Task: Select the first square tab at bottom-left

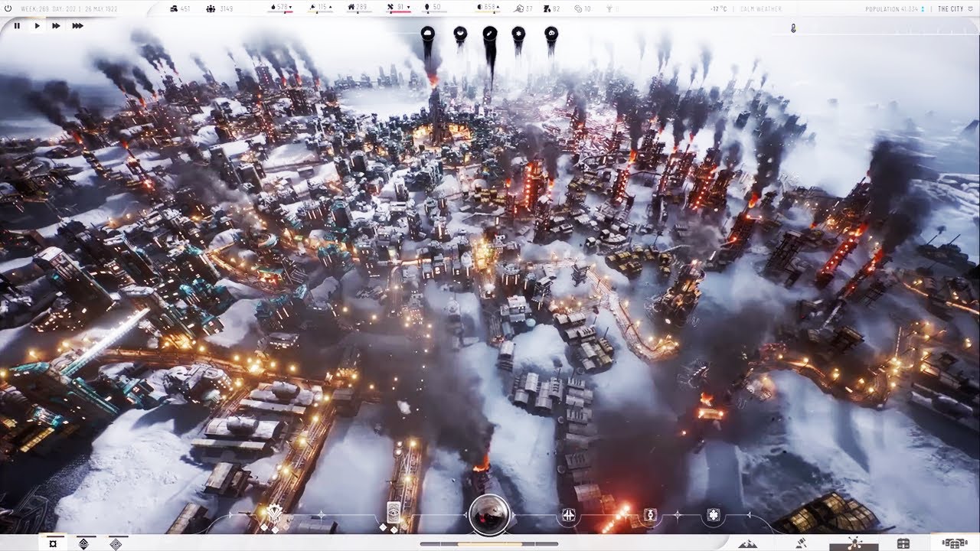Action: point(52,543)
